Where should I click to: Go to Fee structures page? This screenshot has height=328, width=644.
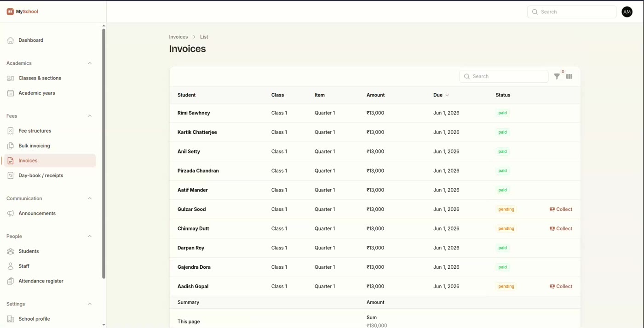(x=49, y=131)
